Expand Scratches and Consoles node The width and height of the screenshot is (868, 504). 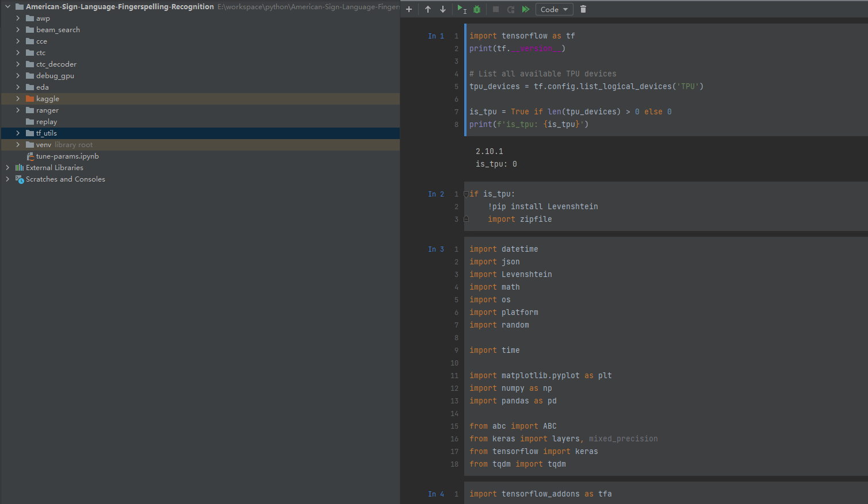pyautogui.click(x=7, y=179)
